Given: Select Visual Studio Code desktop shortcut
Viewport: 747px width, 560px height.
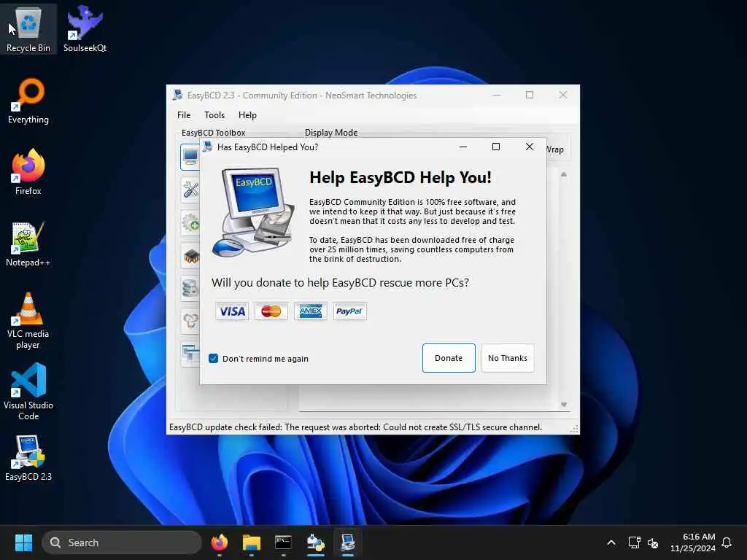Looking at the screenshot, I should [28, 392].
